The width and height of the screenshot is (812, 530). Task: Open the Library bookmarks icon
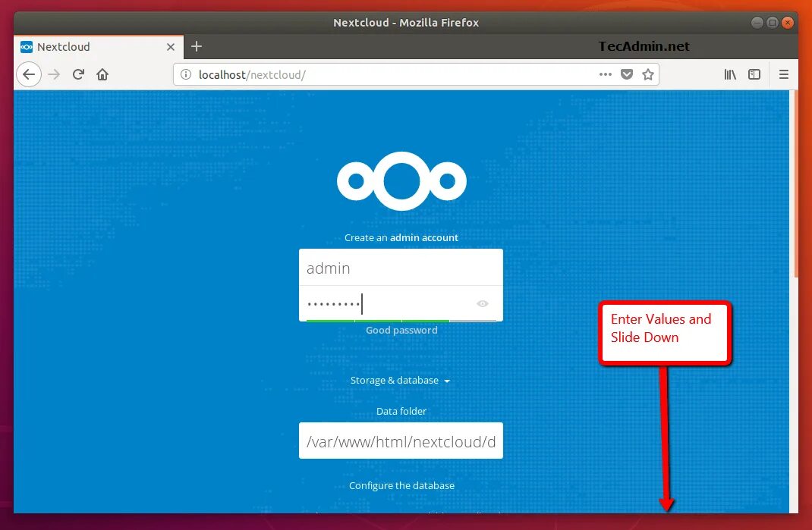[x=730, y=74]
